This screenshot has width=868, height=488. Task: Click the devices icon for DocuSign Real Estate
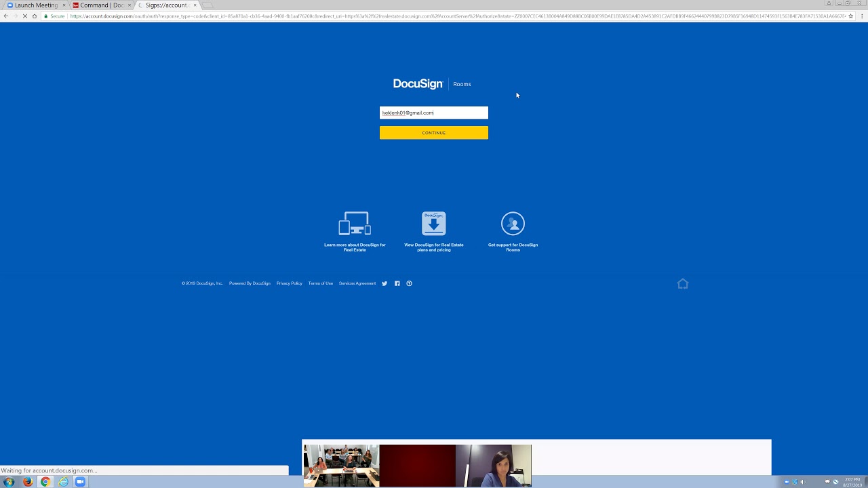coord(355,224)
